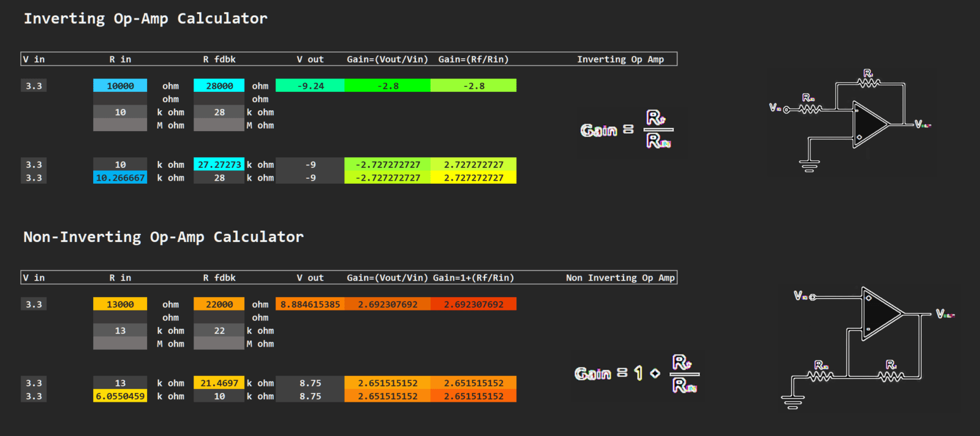Screen dimensions: 980x436
Task: Click R fdbk header in Inverting table
Action: tap(219, 59)
